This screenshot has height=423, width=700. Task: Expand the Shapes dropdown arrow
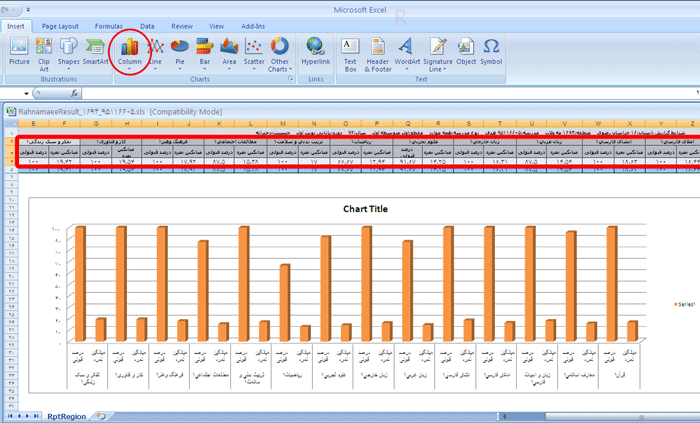pos(68,69)
